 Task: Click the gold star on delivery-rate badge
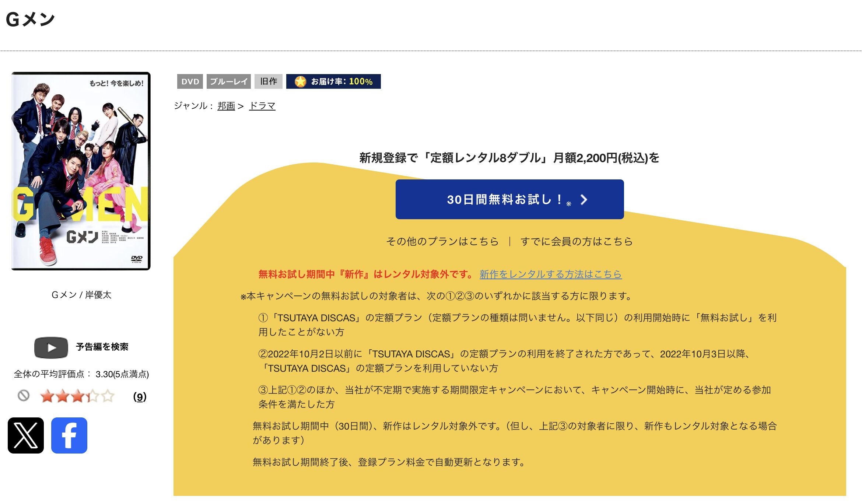[301, 81]
